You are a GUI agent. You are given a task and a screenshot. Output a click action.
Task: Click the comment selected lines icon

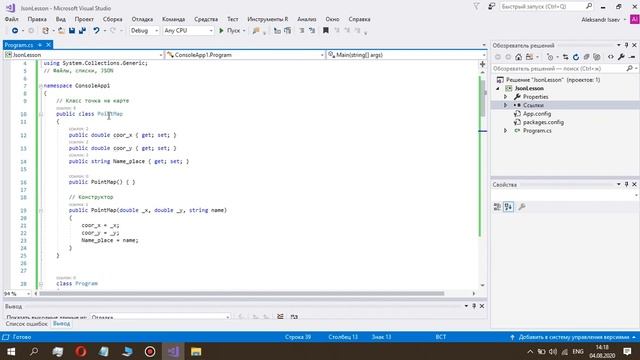302,31
